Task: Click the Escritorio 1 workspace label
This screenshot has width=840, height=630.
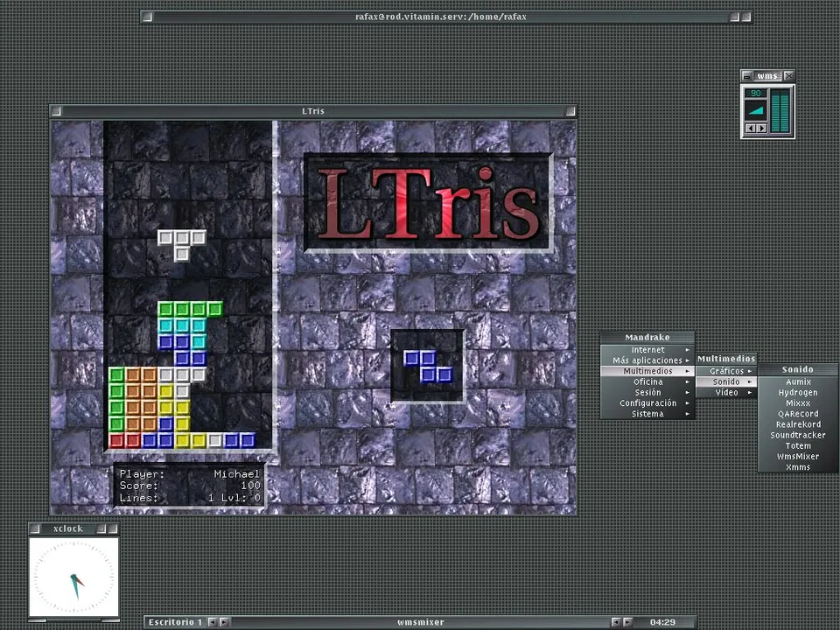Action: pyautogui.click(x=176, y=622)
